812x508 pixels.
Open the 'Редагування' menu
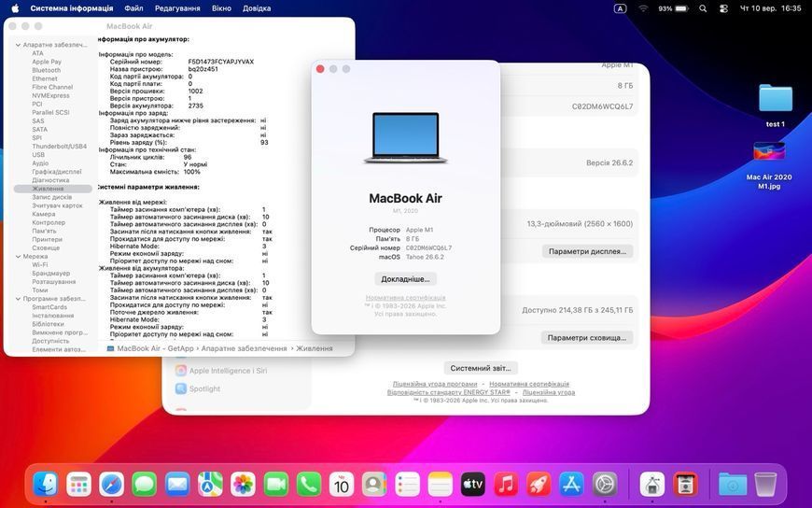(x=177, y=8)
